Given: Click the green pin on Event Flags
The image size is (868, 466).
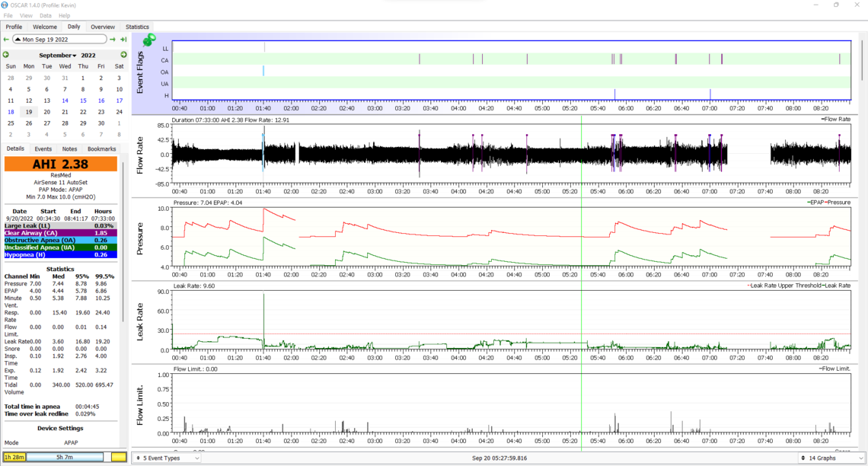Looking at the screenshot, I should click(149, 40).
